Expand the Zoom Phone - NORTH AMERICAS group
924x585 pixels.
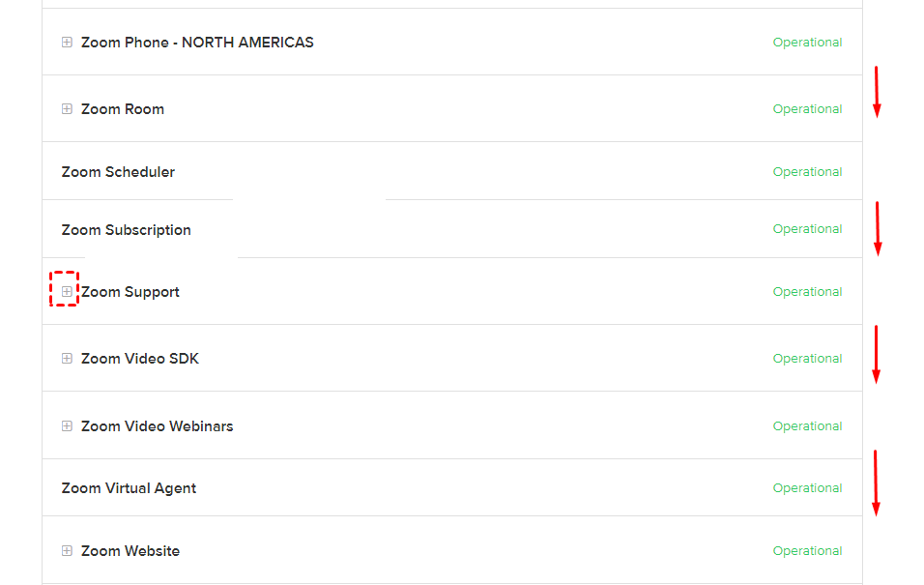pyautogui.click(x=67, y=43)
